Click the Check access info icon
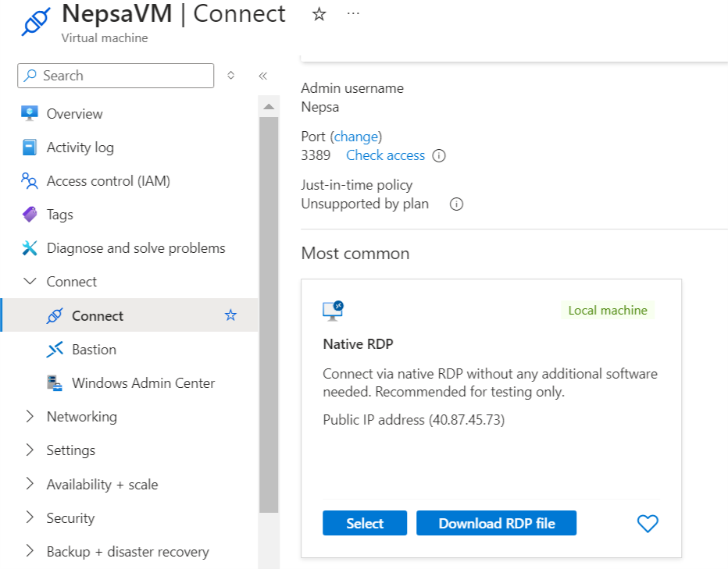 (x=439, y=155)
